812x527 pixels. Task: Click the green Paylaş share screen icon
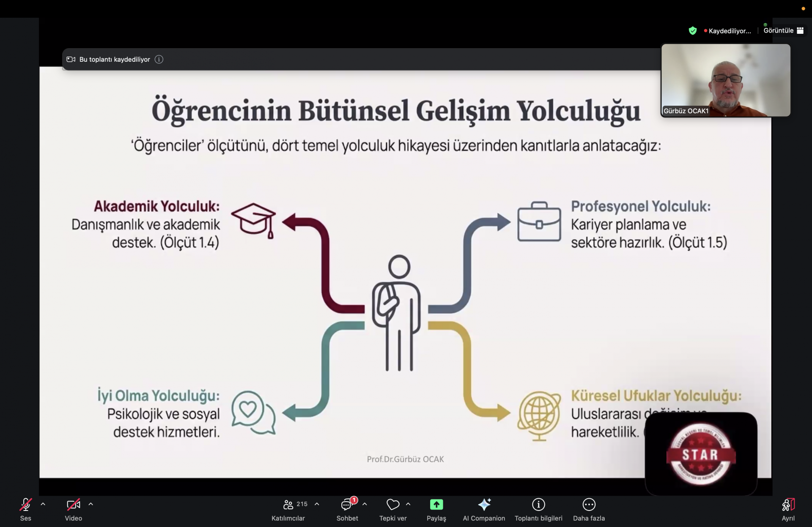coord(436,505)
